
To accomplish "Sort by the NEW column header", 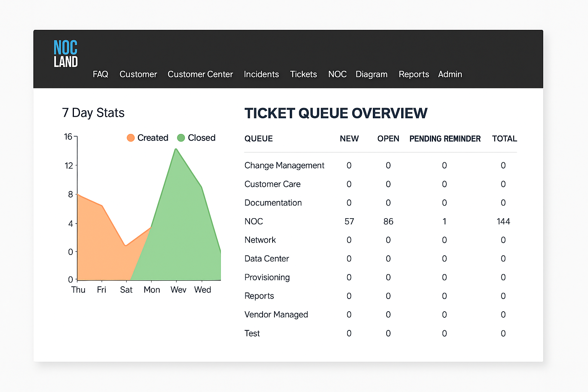I will pos(349,139).
